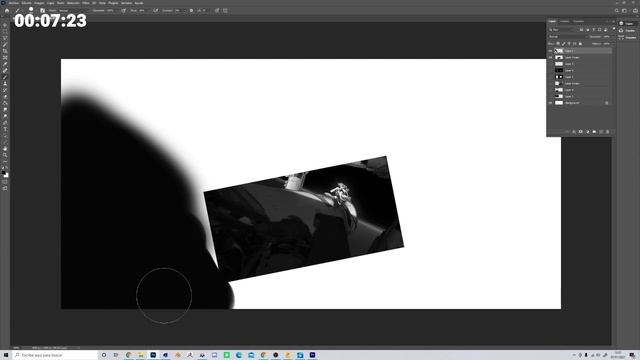
Task: Select the Pen tool
Action: [5, 122]
